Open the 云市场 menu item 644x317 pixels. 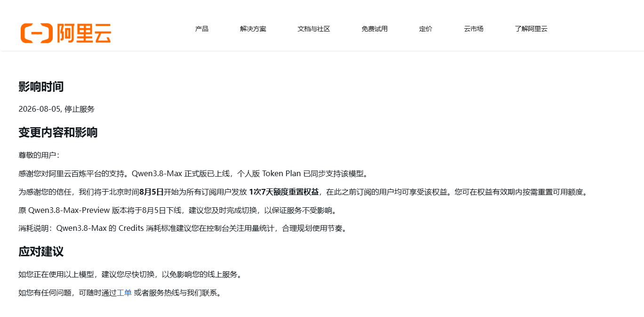[474, 29]
